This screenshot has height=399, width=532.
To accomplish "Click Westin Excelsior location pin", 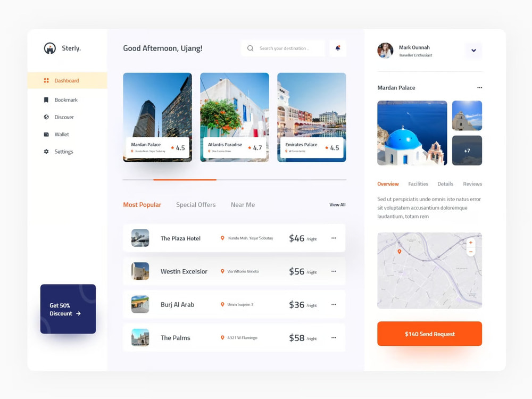I will 222,271.
